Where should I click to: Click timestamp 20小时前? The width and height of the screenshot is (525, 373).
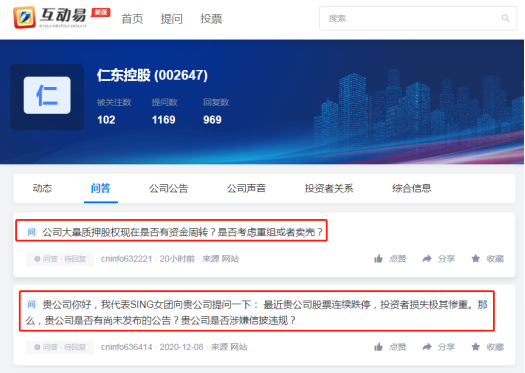pyautogui.click(x=177, y=259)
